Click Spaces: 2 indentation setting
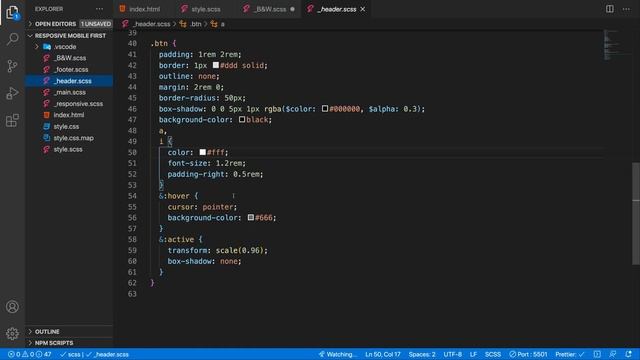This screenshot has width=640, height=360. click(x=422, y=354)
